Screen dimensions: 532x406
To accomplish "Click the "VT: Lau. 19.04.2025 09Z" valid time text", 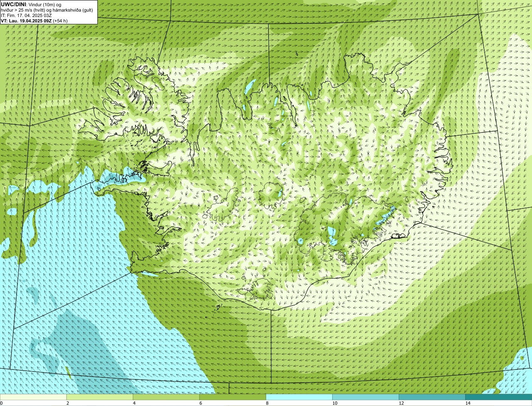I will pyautogui.click(x=26, y=20).
